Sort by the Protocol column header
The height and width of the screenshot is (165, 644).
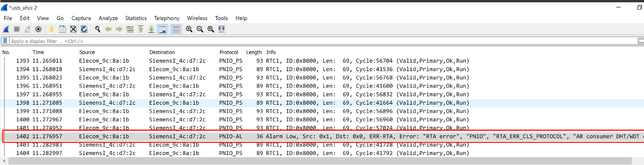(231, 52)
